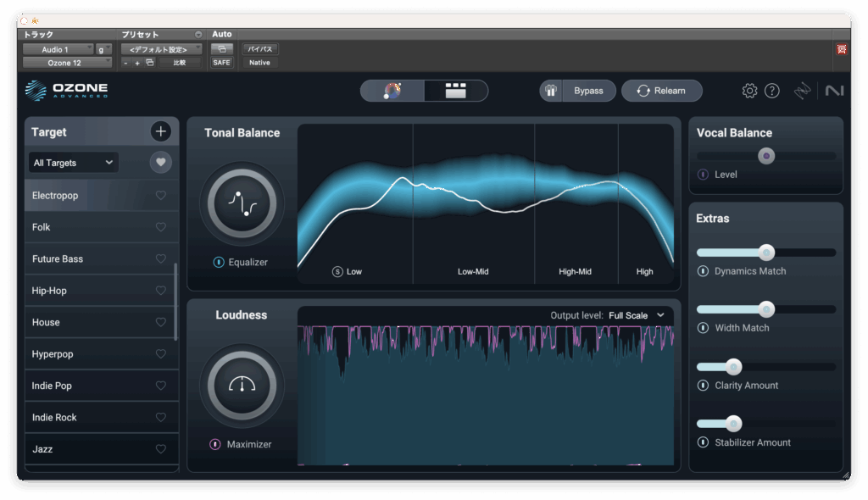Open the preset デフォルト設定 dropdown
This screenshot has width=868, height=500.
pyautogui.click(x=161, y=49)
